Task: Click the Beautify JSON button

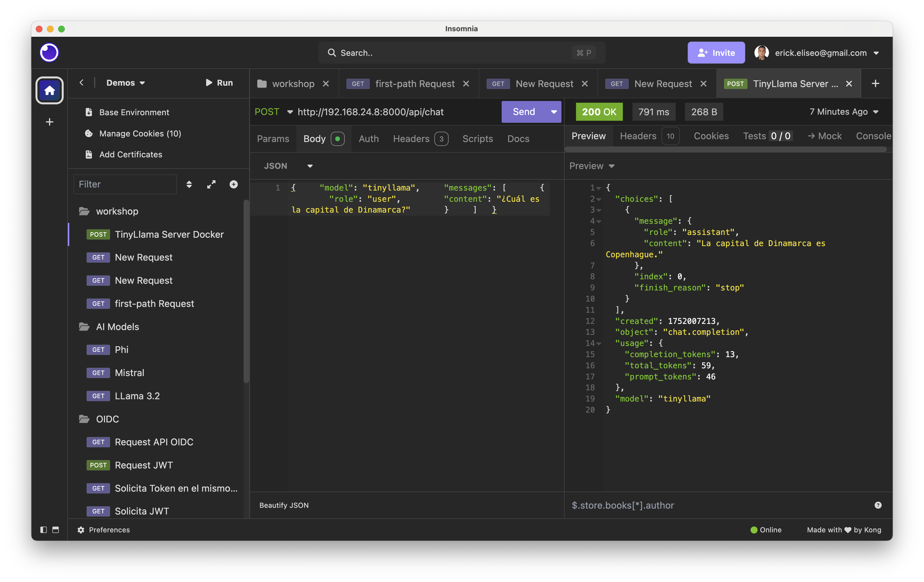Action: click(x=284, y=505)
